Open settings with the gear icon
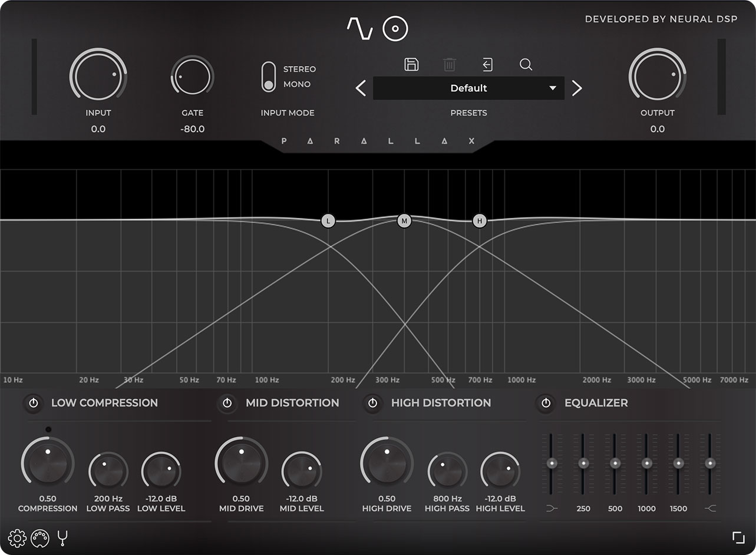This screenshot has width=756, height=555. (x=17, y=538)
